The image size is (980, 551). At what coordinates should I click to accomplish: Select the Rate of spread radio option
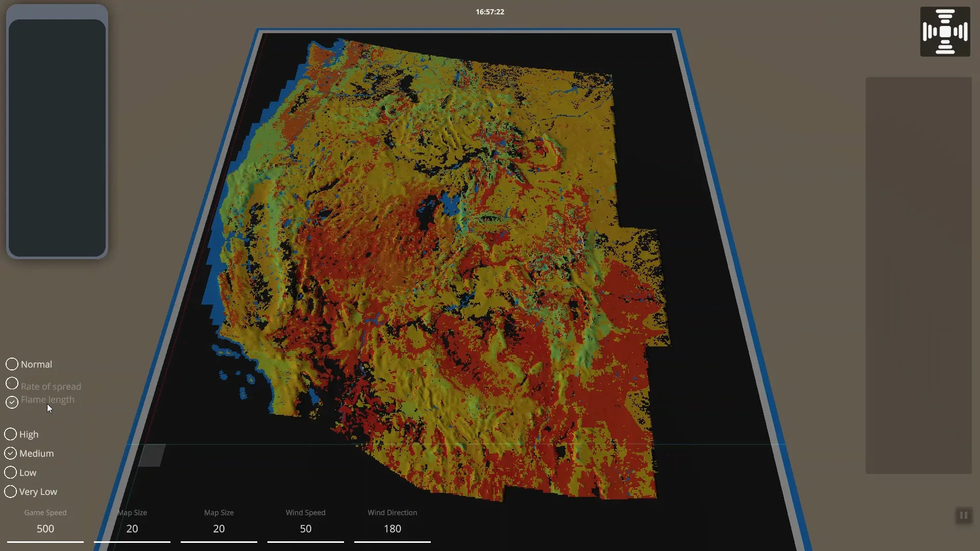point(12,384)
